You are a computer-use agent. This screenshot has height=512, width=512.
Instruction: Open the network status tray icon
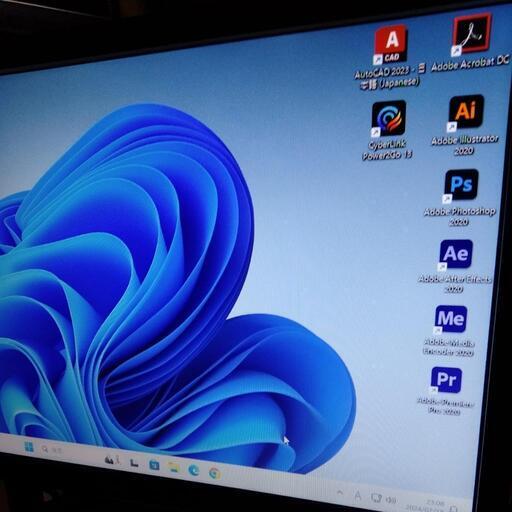[x=376, y=498]
